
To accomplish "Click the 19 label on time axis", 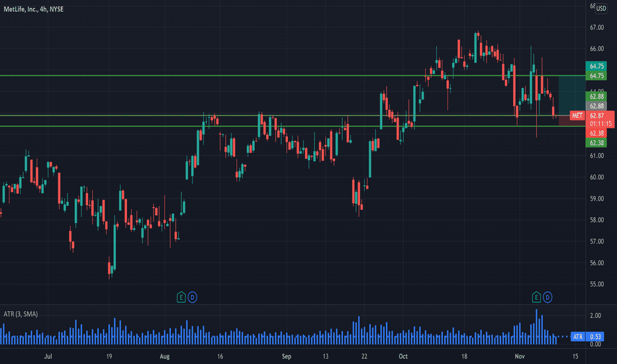I will pos(109,356).
